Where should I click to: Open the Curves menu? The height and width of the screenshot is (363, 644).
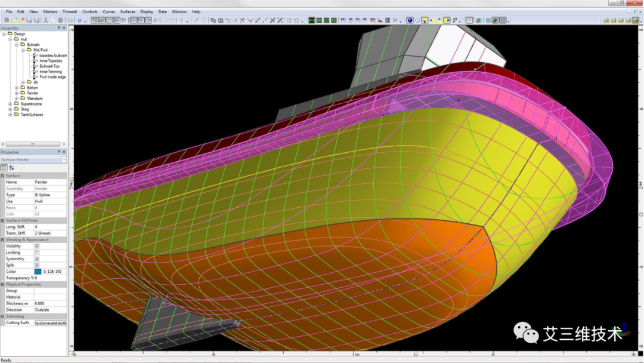point(109,11)
